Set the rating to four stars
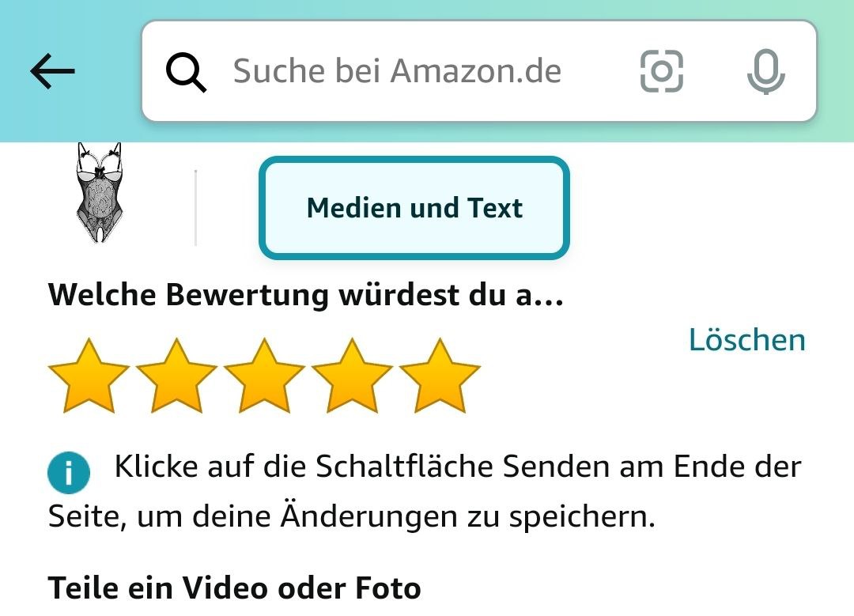This screenshot has height=616, width=854. 352,376
